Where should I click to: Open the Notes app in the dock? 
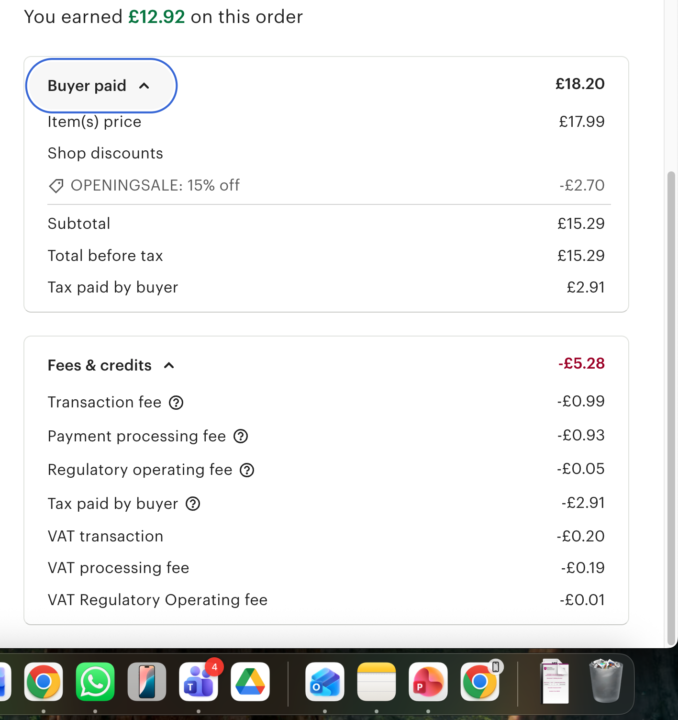coord(377,682)
